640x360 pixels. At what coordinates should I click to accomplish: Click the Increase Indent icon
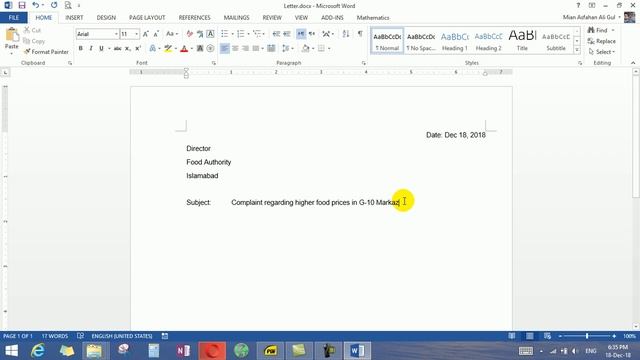287,34
